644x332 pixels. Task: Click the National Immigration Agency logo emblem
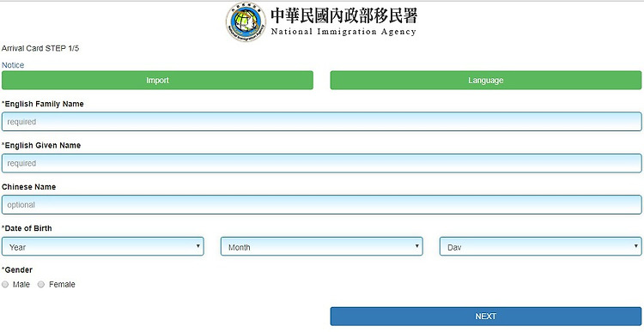pos(246,21)
